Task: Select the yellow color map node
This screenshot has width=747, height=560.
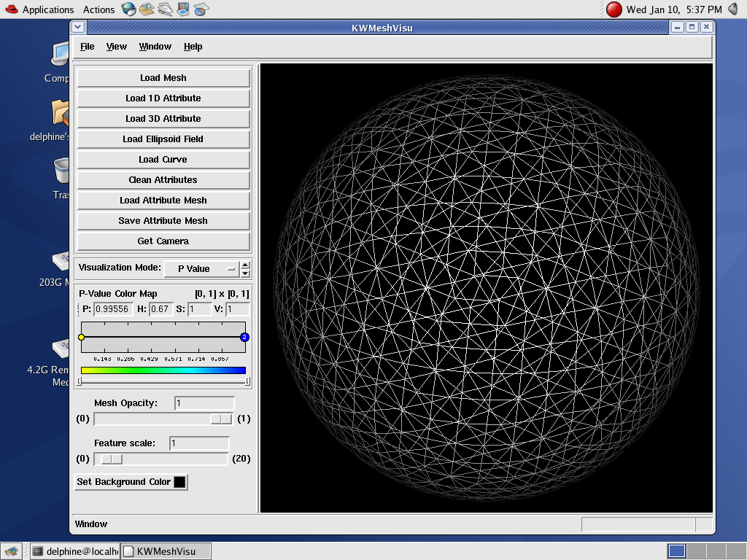Action: (x=81, y=337)
